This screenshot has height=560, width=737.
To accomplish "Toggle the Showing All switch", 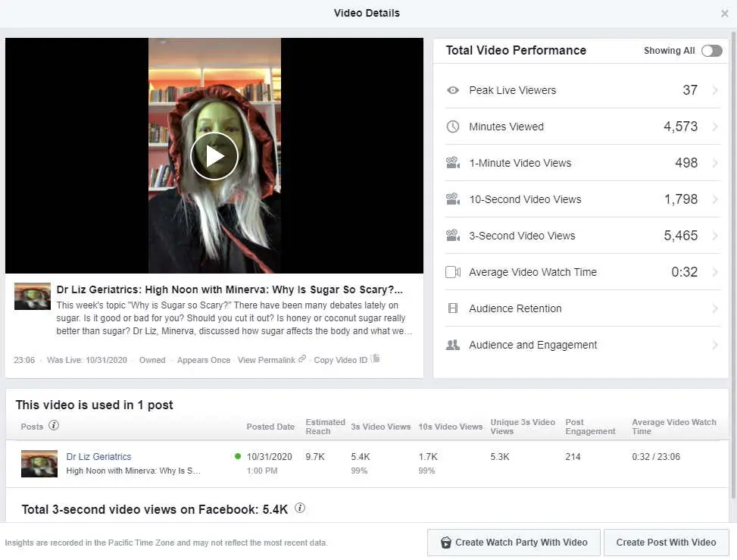I will coord(711,51).
